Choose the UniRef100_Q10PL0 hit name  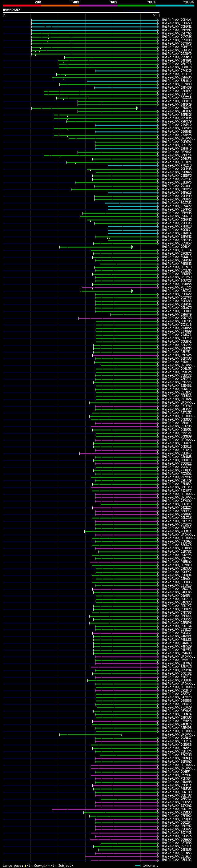(176, 125)
